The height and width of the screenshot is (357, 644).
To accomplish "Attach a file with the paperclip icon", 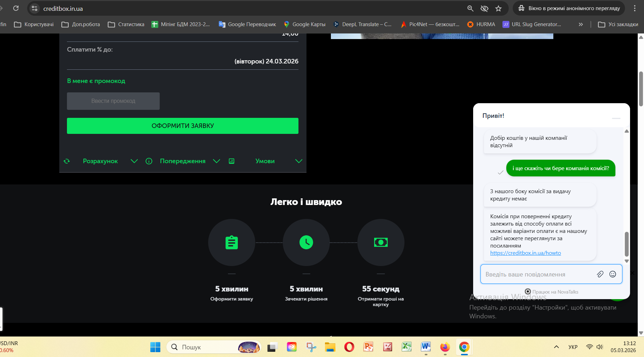I will point(600,274).
